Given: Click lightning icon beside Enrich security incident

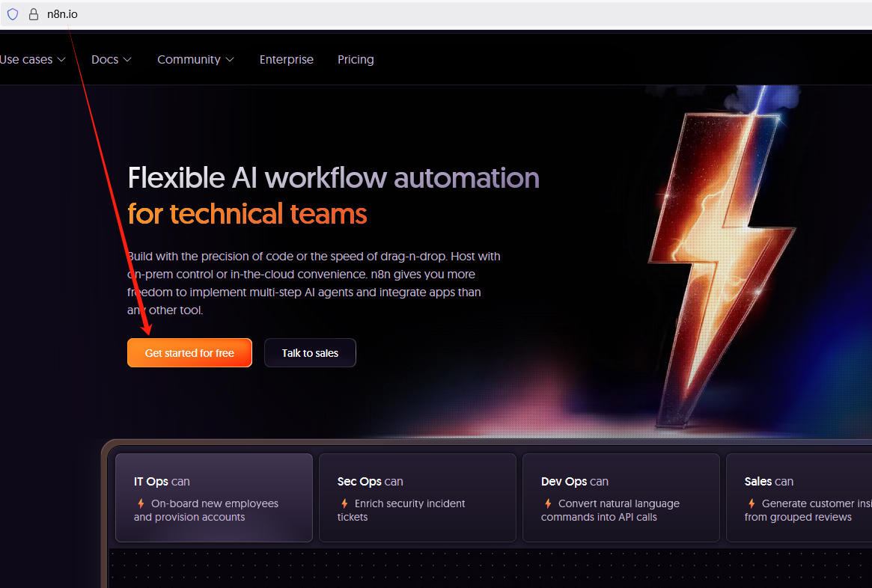Looking at the screenshot, I should 344,503.
